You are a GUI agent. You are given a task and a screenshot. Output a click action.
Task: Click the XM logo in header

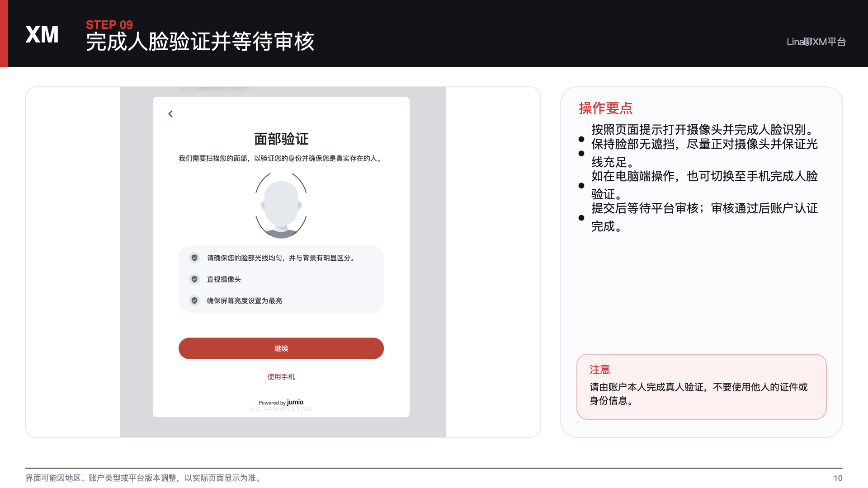[x=42, y=35]
